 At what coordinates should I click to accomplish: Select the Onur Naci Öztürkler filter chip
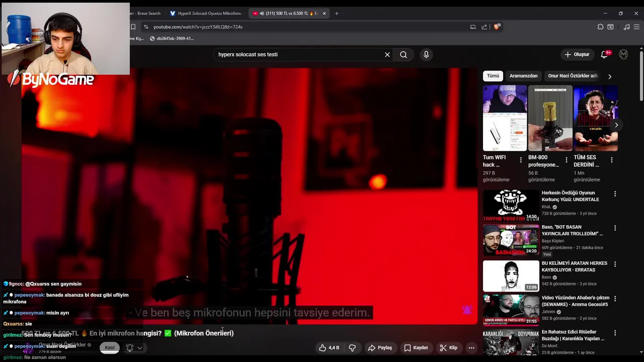tap(573, 76)
